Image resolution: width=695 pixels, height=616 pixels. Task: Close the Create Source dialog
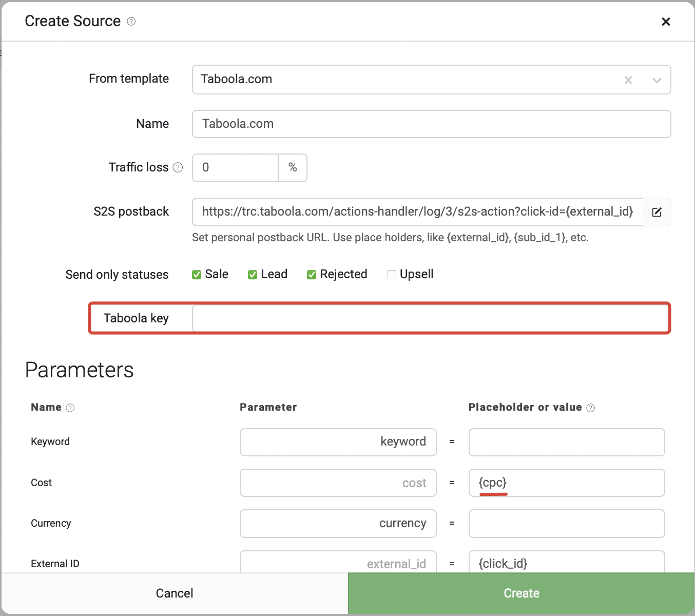pyautogui.click(x=666, y=22)
